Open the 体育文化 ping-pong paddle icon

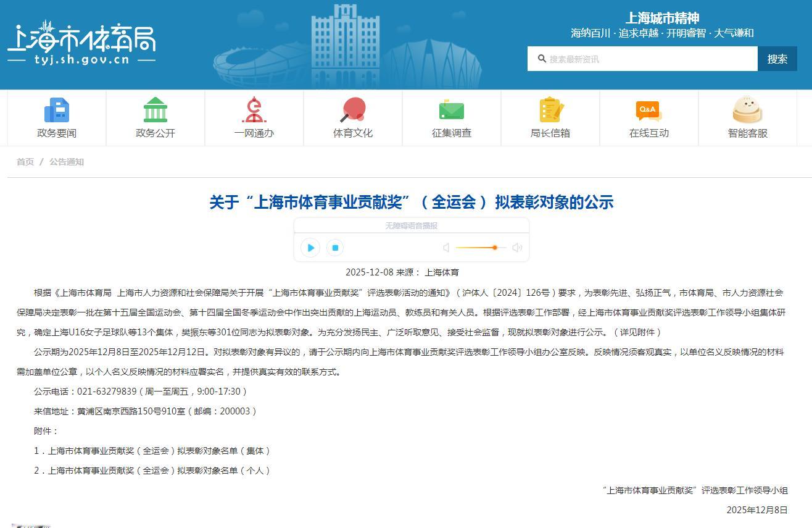point(353,110)
